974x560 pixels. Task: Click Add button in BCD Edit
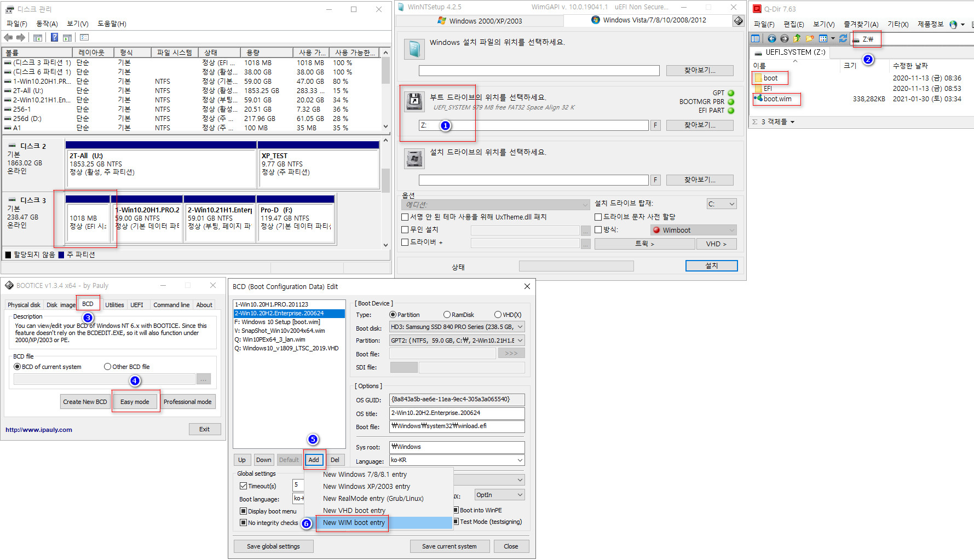point(314,460)
